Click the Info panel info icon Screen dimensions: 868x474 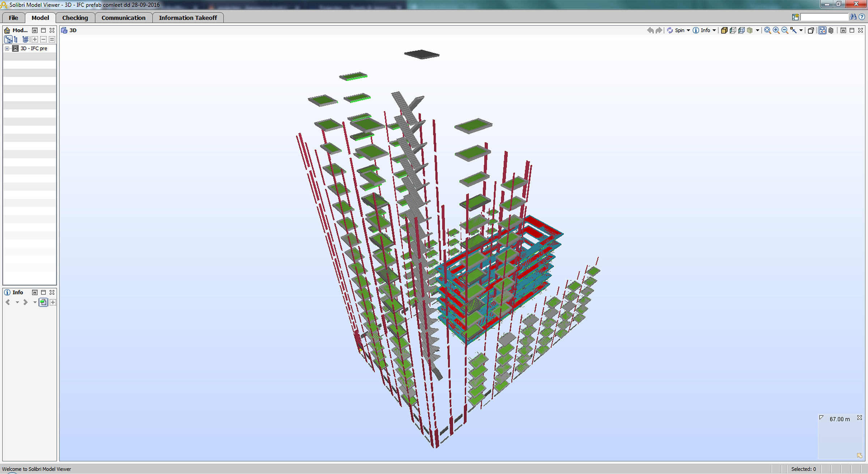pyautogui.click(x=7, y=292)
